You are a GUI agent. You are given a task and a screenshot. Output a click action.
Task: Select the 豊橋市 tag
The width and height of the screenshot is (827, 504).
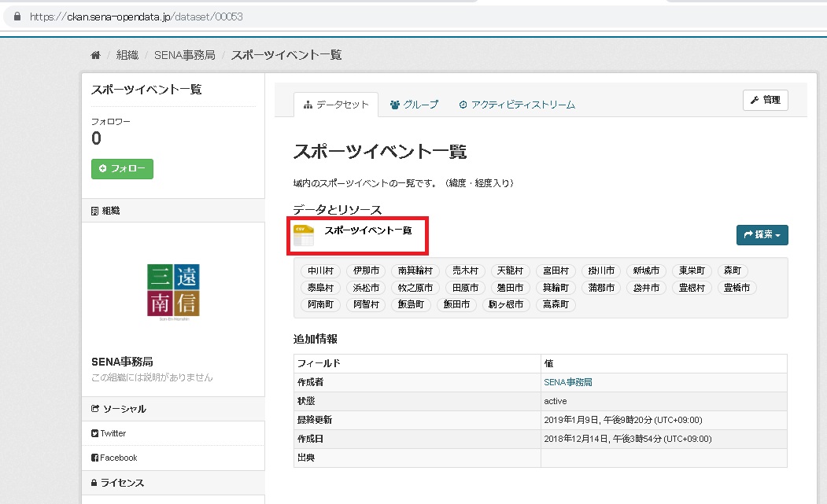[x=736, y=288]
